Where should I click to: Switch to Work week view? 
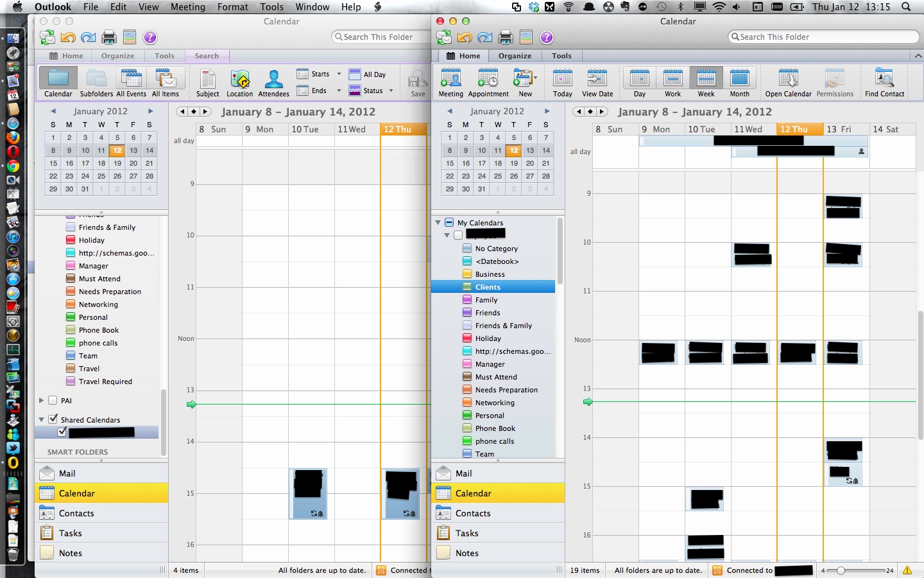click(672, 83)
